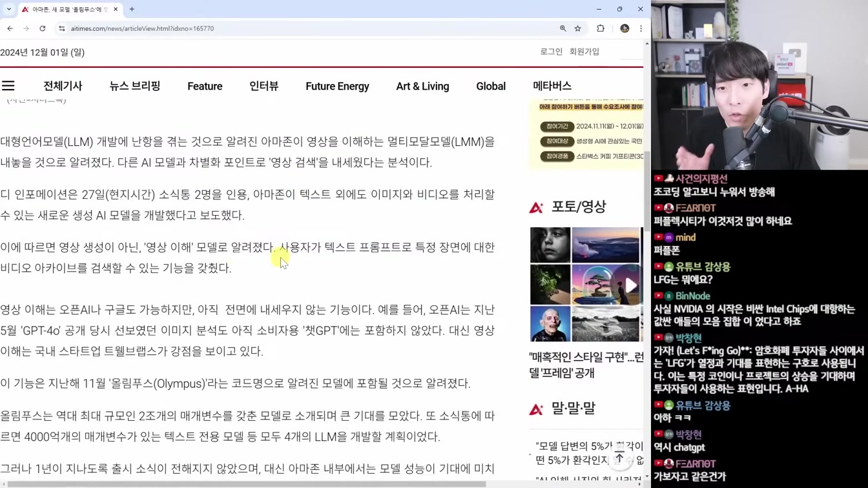Screen dimensions: 868x488
Task: Close the 아마존 article tab
Action: 116,9
